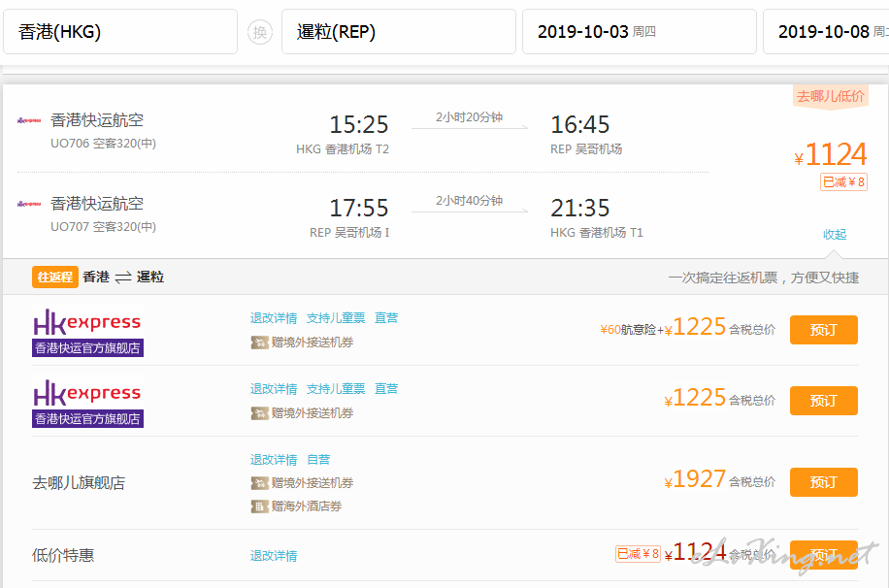The width and height of the screenshot is (889, 588).
Task: Open return date 2019-10-08 picker
Action: point(827,32)
